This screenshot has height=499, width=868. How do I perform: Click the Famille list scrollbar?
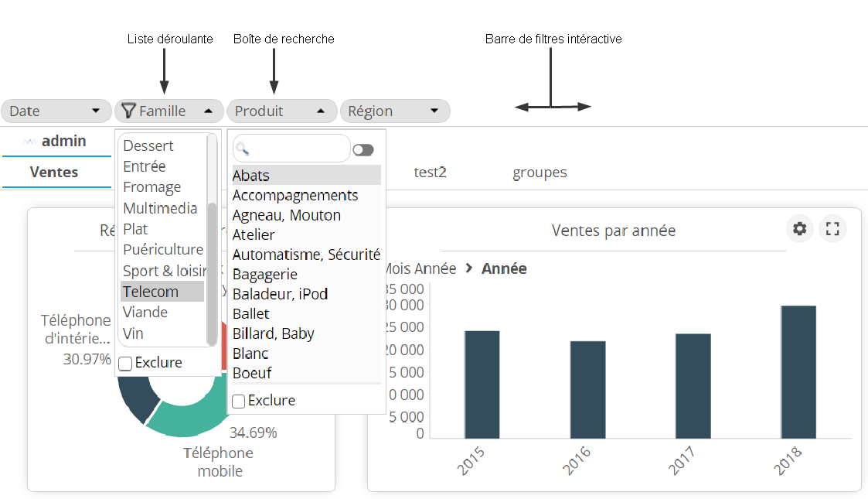[212, 271]
